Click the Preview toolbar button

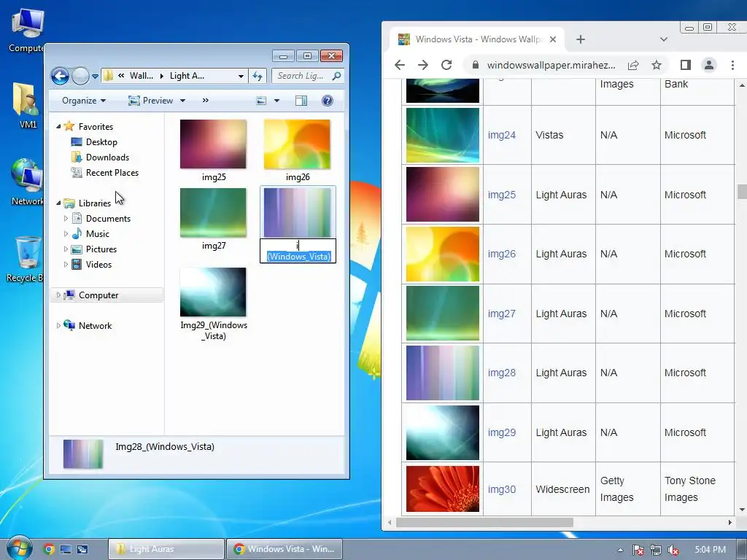click(x=152, y=101)
